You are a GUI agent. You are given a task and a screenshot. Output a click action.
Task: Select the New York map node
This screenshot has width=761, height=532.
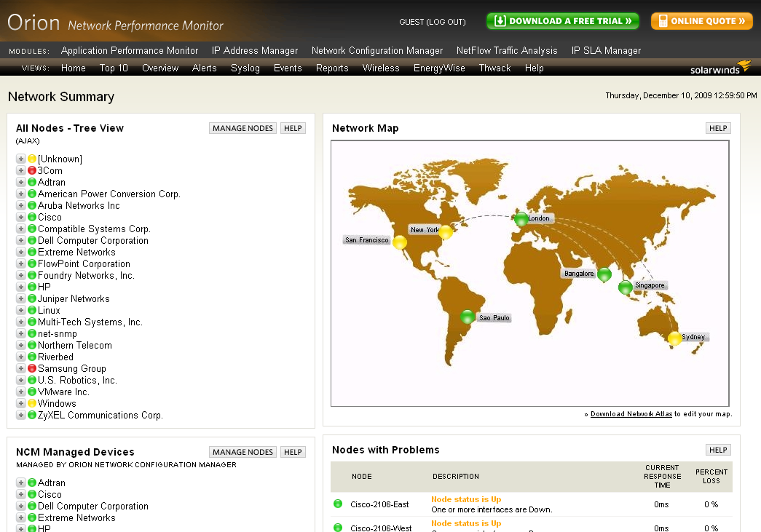(x=446, y=232)
